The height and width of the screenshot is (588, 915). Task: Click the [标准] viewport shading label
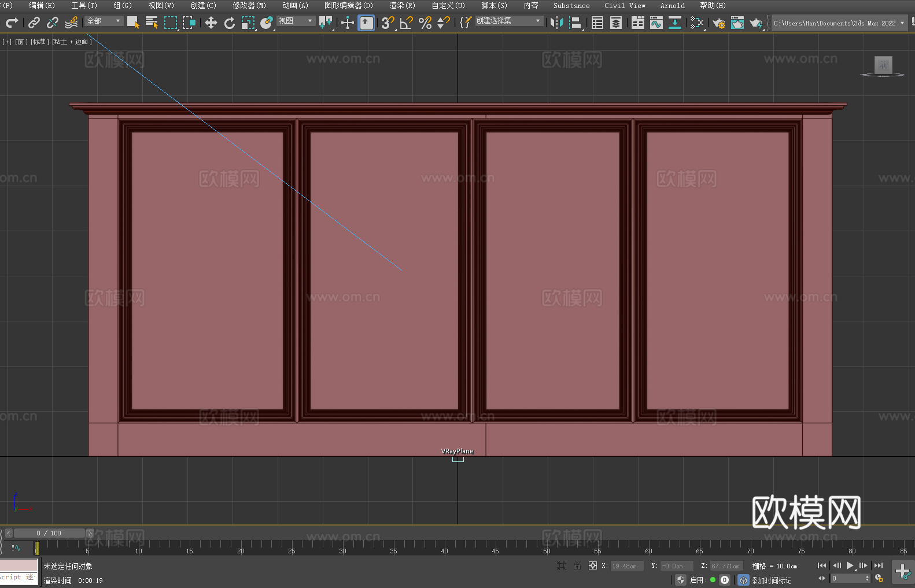click(x=39, y=42)
